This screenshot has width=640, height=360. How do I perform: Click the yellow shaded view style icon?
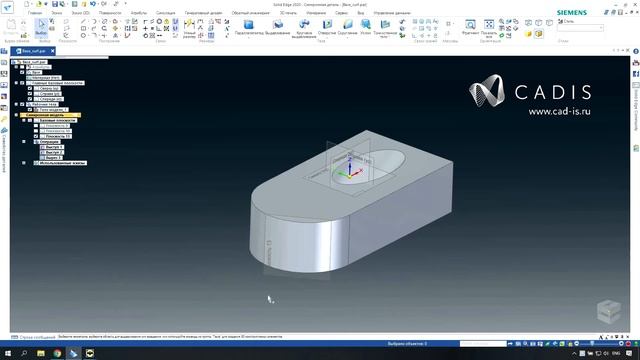tap(529, 34)
